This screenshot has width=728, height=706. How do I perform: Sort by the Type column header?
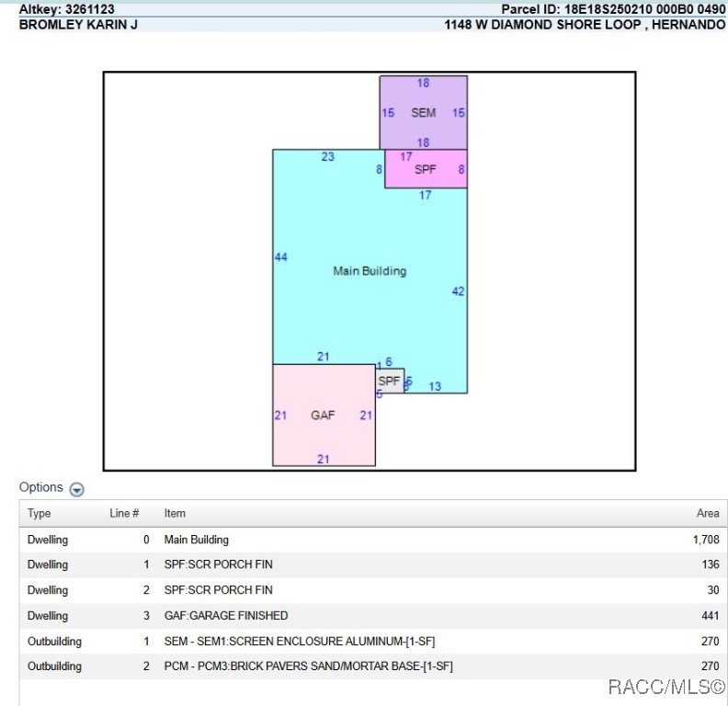click(x=39, y=513)
